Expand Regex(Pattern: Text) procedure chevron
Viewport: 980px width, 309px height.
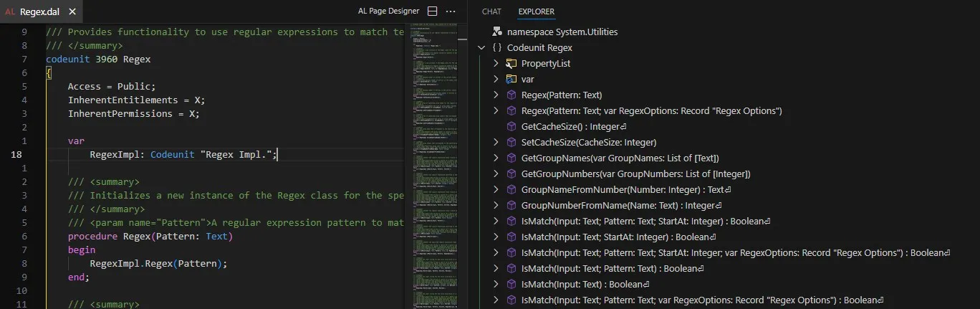(495, 95)
